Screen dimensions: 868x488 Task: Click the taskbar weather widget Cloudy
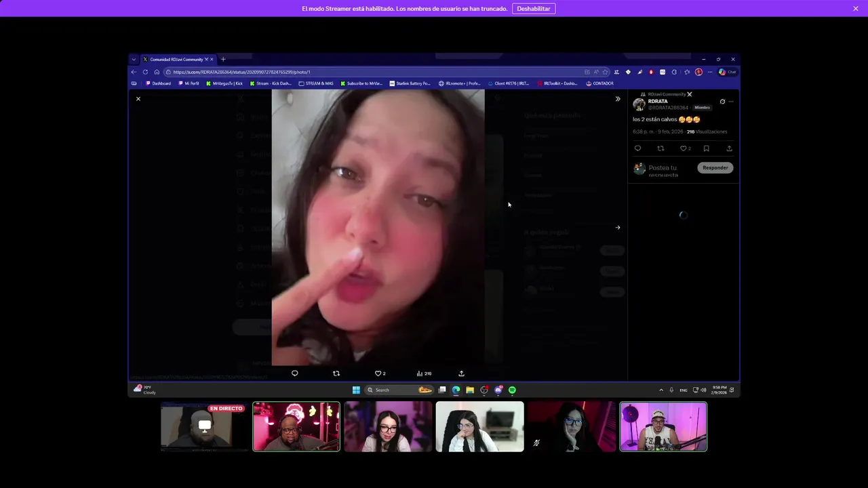(x=144, y=389)
